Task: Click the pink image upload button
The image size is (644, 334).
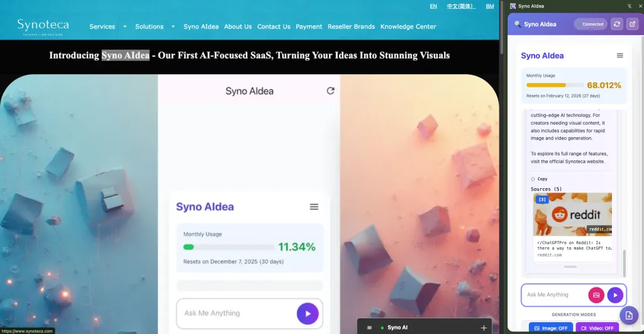Action: pos(596,295)
